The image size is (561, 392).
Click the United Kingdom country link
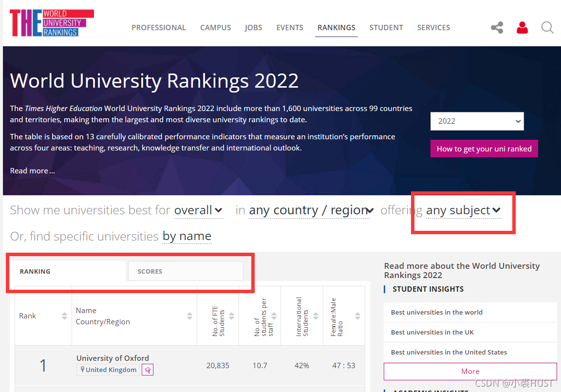click(111, 370)
